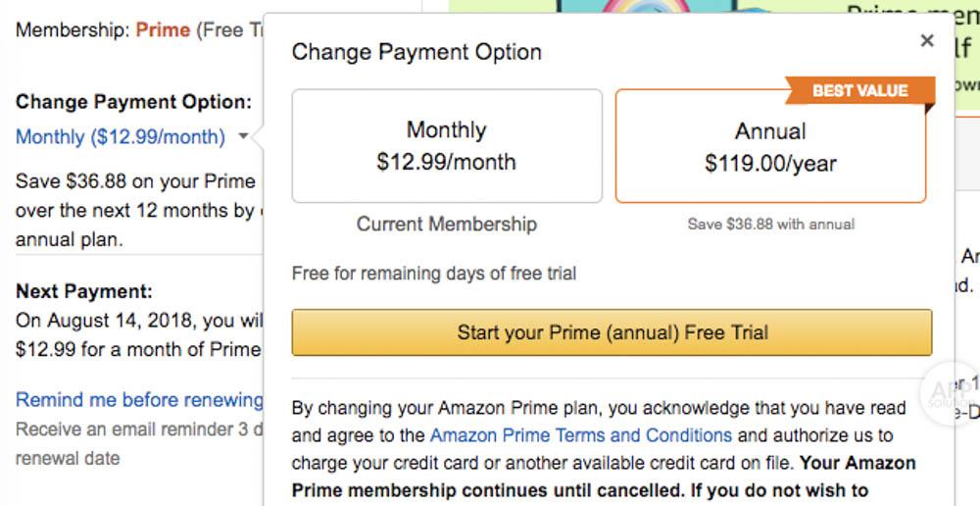This screenshot has width=980, height=506.
Task: Click the Current Membership caption under Monthly
Action: [x=447, y=224]
